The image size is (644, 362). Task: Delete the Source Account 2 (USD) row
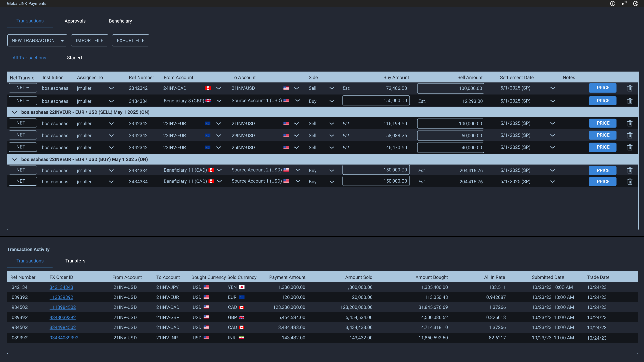click(630, 170)
